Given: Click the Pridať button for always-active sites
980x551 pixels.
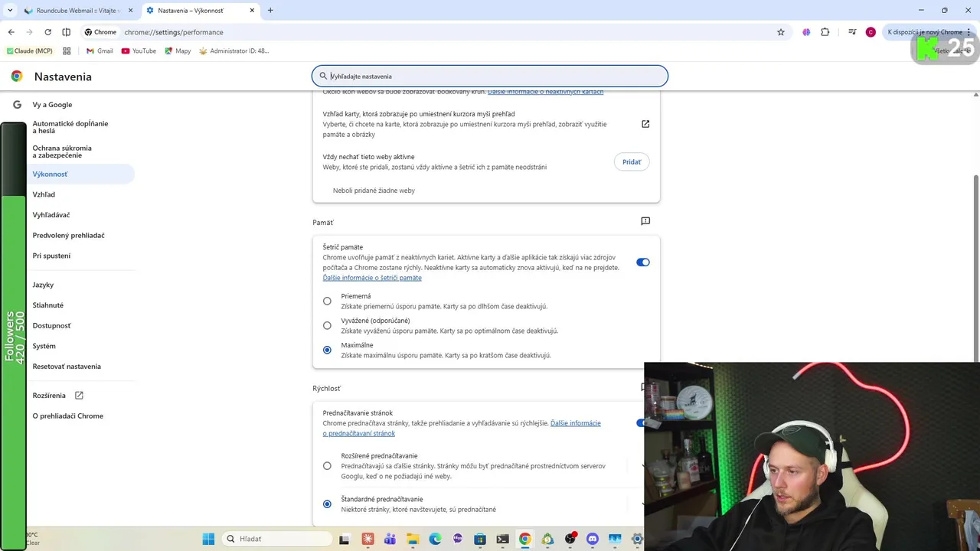Looking at the screenshot, I should pyautogui.click(x=632, y=162).
